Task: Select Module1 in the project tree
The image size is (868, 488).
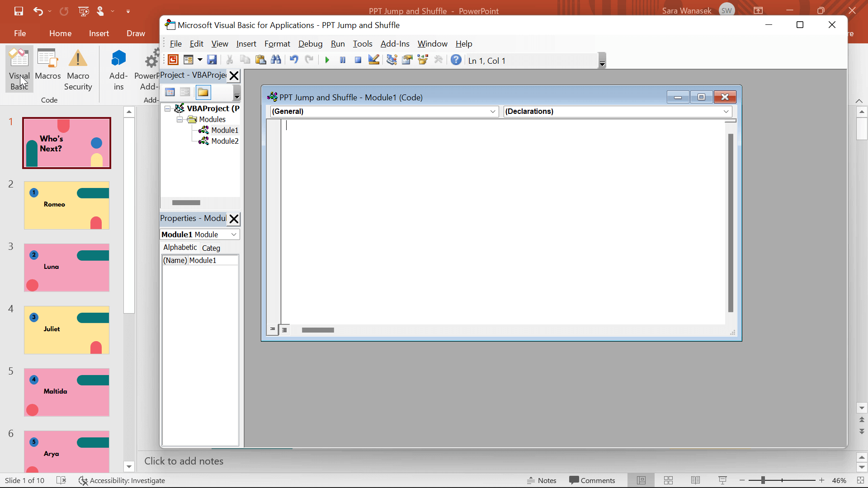Action: click(x=225, y=130)
